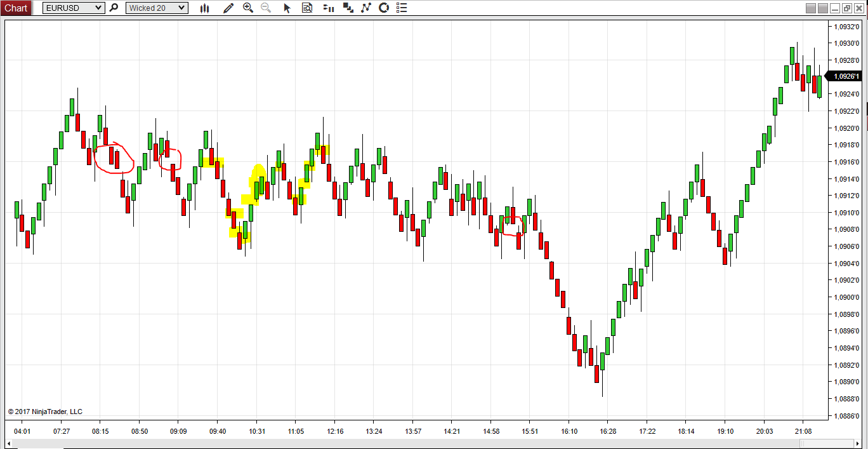Viewport: 868px width, 449px height.
Task: Click the first grey link button
Action: [x=810, y=8]
